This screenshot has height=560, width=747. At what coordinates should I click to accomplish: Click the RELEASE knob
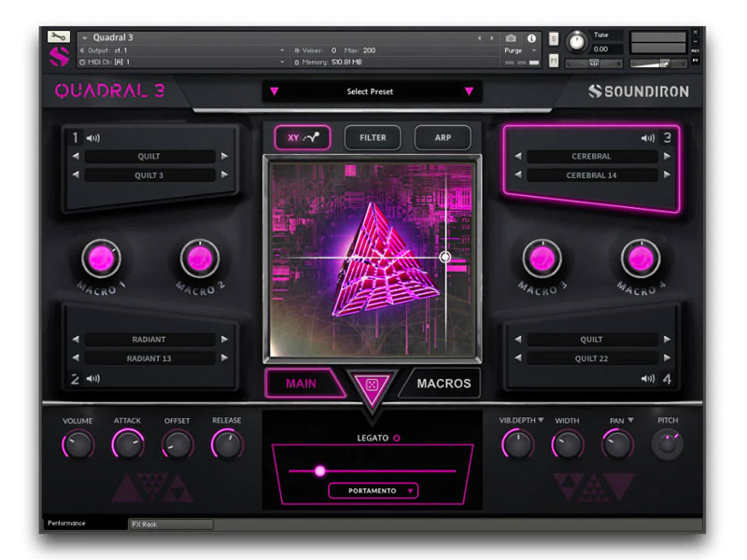point(227,445)
